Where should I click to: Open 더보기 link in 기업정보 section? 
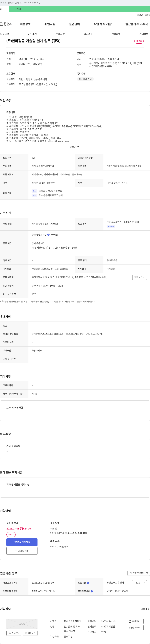point(145,609)
